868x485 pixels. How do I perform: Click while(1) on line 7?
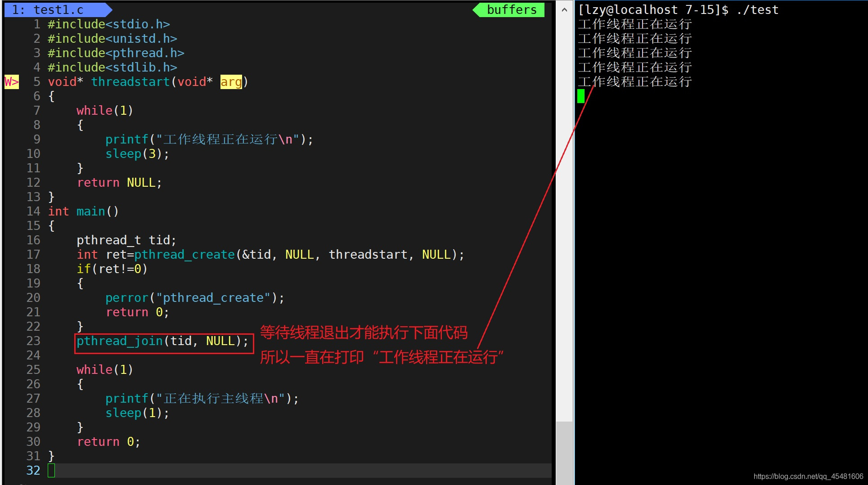pyautogui.click(x=105, y=111)
